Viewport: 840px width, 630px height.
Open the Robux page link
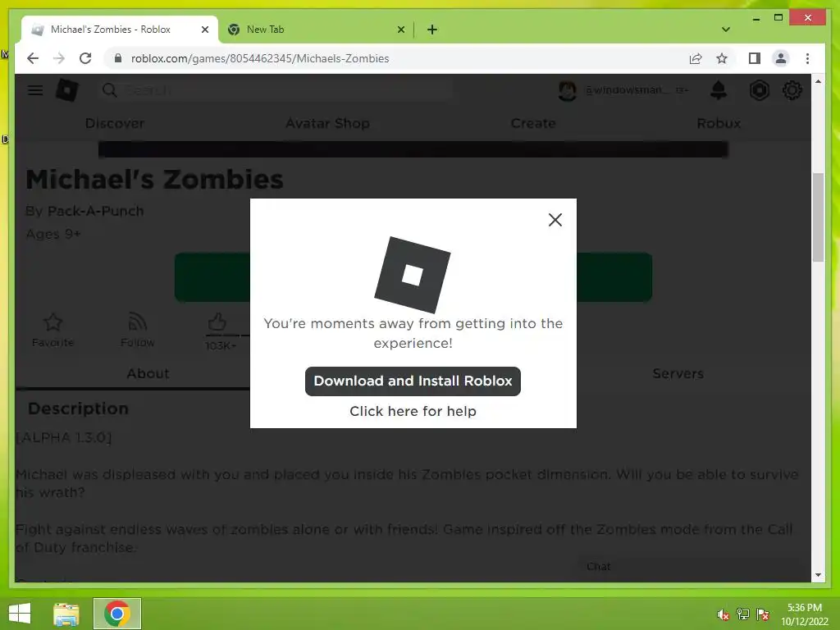pos(719,123)
